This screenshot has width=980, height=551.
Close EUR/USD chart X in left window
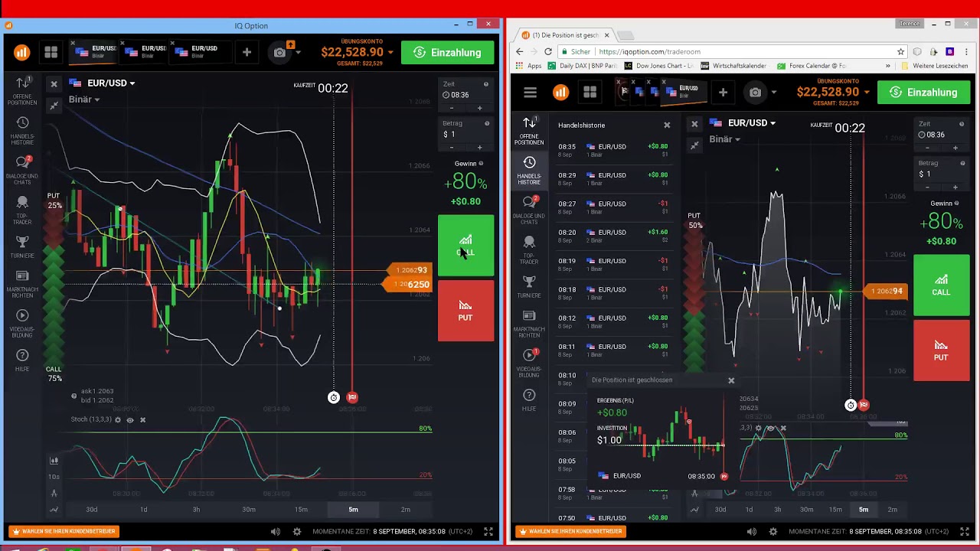click(x=54, y=83)
